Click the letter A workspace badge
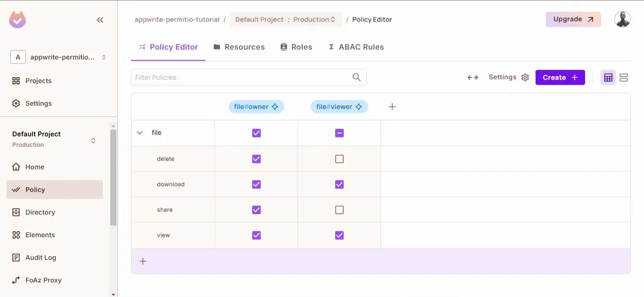644x297 pixels. point(18,57)
